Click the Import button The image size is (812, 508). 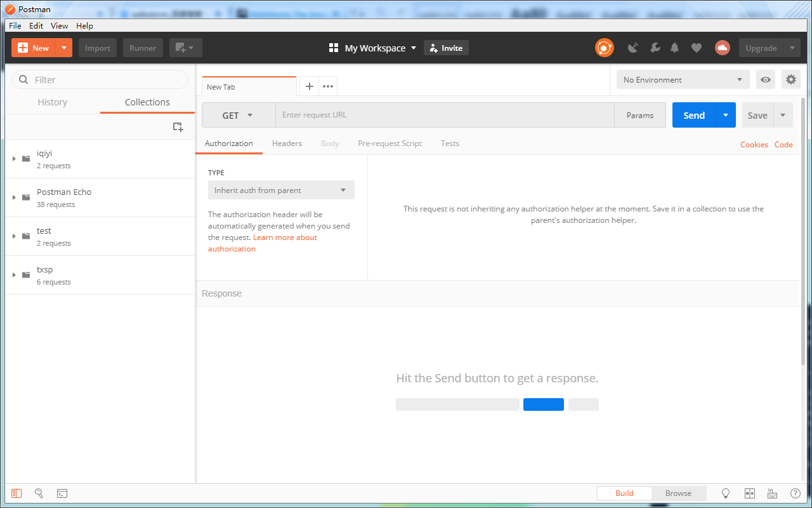[x=98, y=48]
